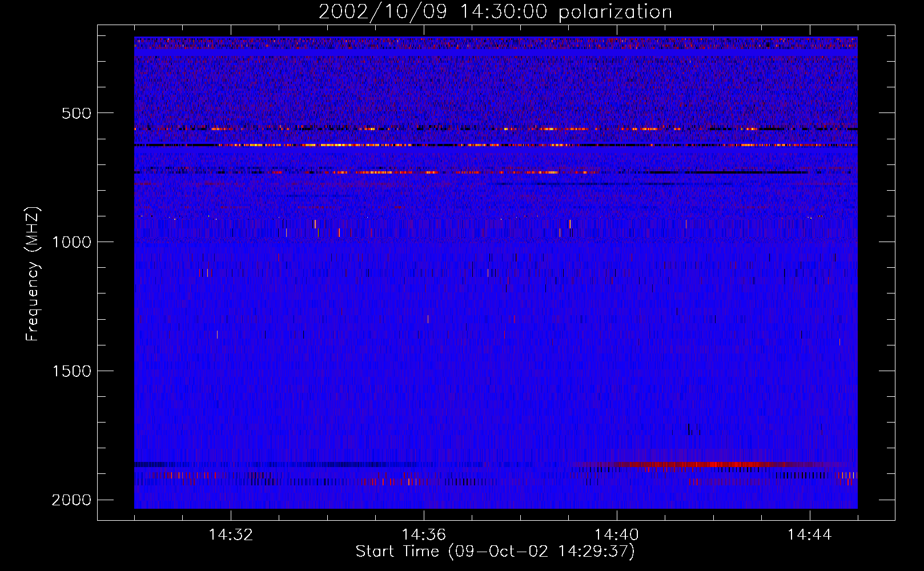
Task: Click the 500 frequency tick label
Action: (77, 113)
